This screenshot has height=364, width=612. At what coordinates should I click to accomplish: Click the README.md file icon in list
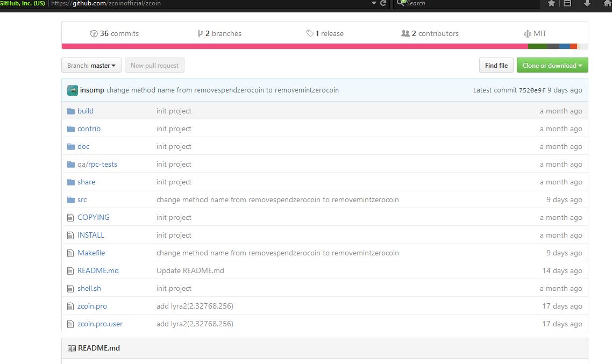(x=70, y=271)
